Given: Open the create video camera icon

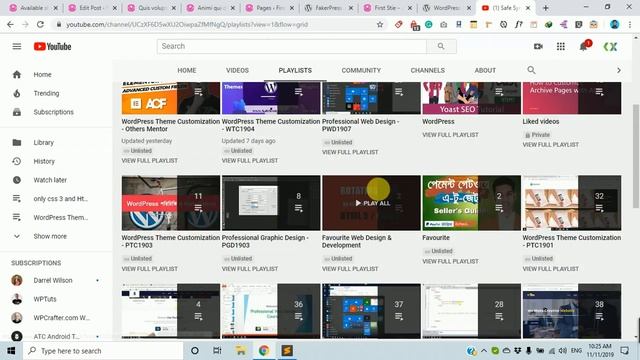Looking at the screenshot, I should coord(538,47).
